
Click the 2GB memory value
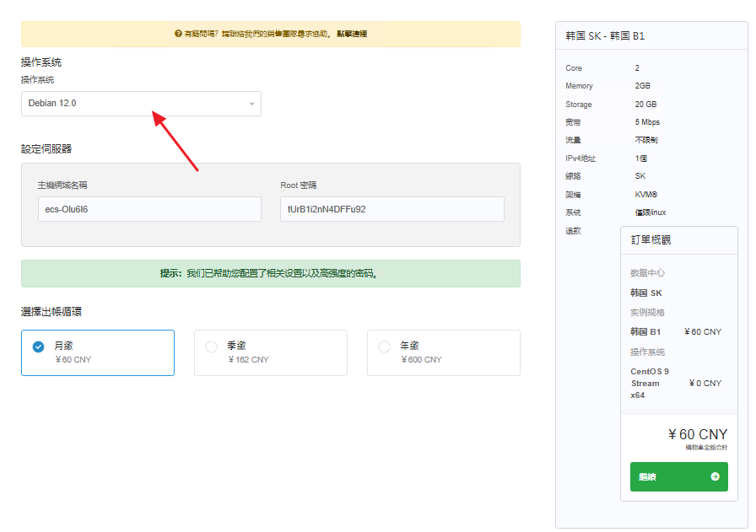[642, 86]
